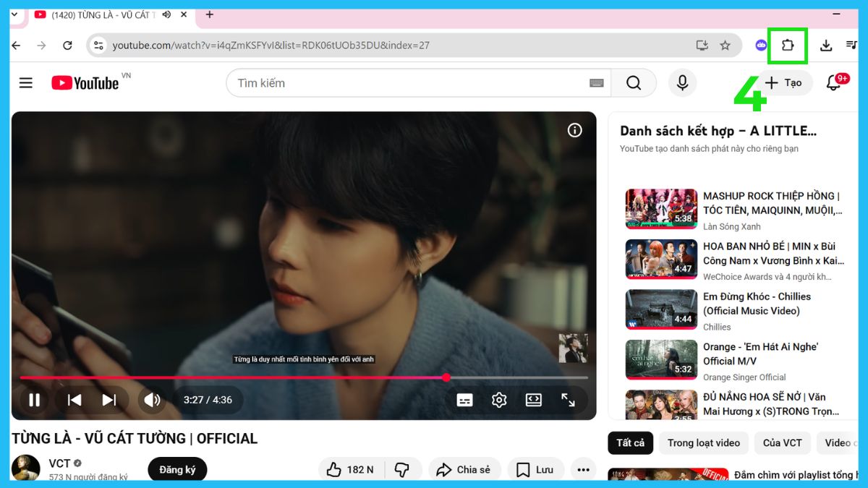
Task: Go to the previous video
Action: (75, 400)
